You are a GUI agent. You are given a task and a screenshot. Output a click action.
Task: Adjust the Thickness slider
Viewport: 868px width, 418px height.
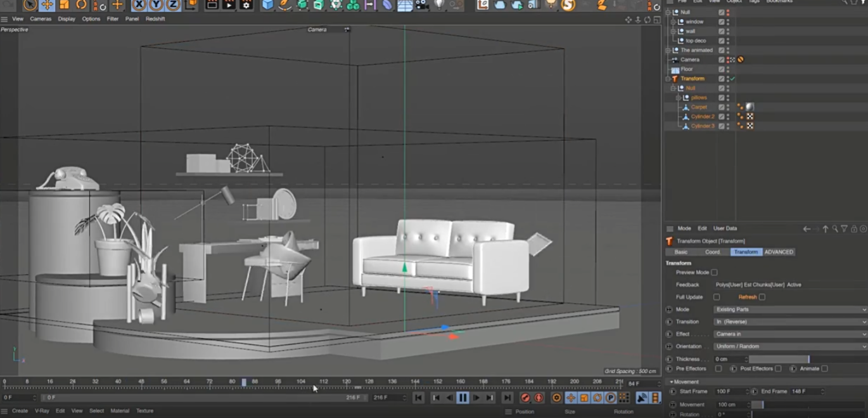[808, 359]
